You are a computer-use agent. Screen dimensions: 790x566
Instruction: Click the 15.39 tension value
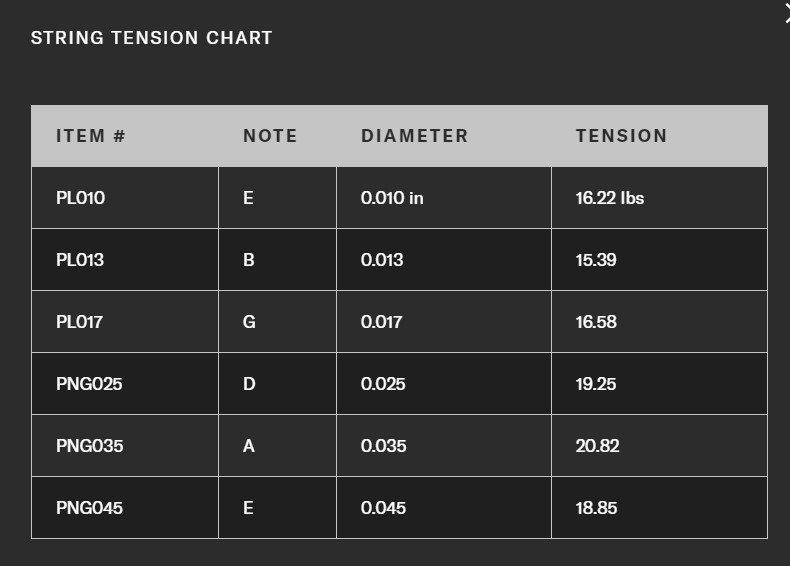(x=596, y=260)
